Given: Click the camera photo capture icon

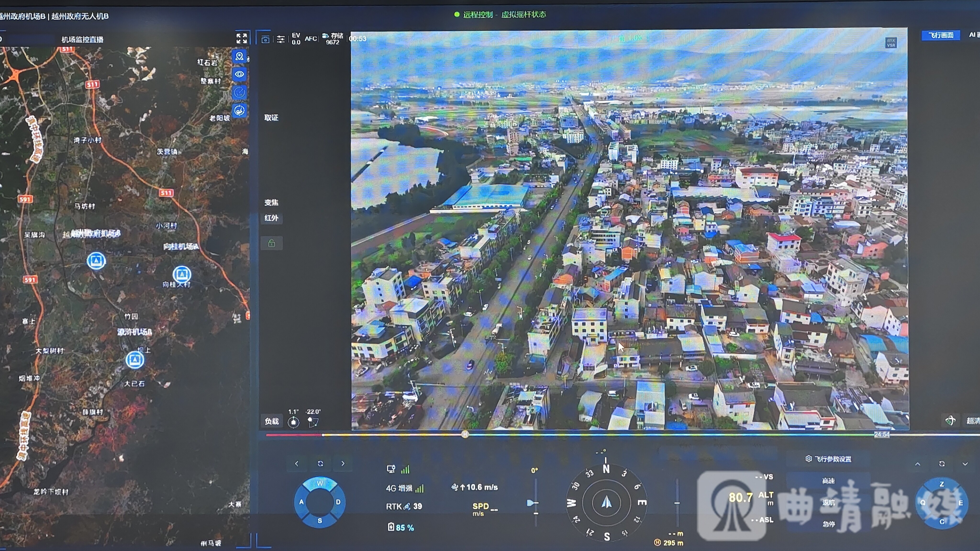Looking at the screenshot, I should point(265,39).
